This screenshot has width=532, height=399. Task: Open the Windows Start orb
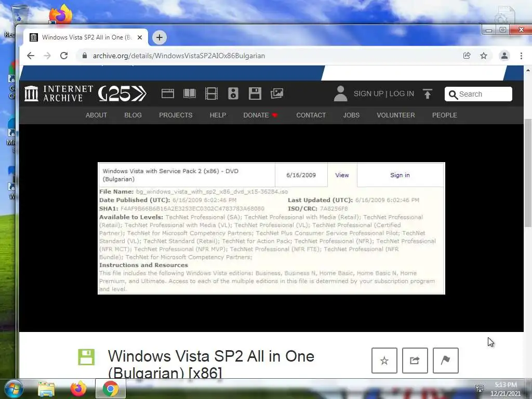click(14, 389)
